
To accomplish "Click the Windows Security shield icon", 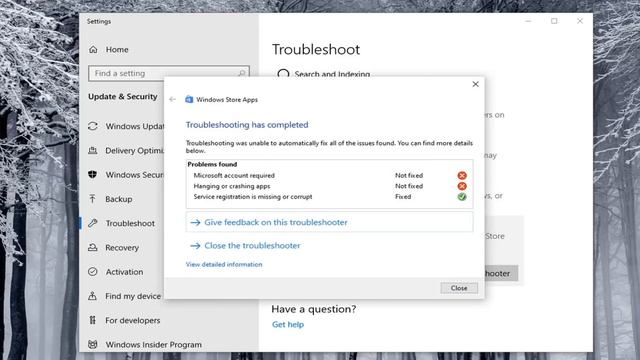I will click(93, 175).
